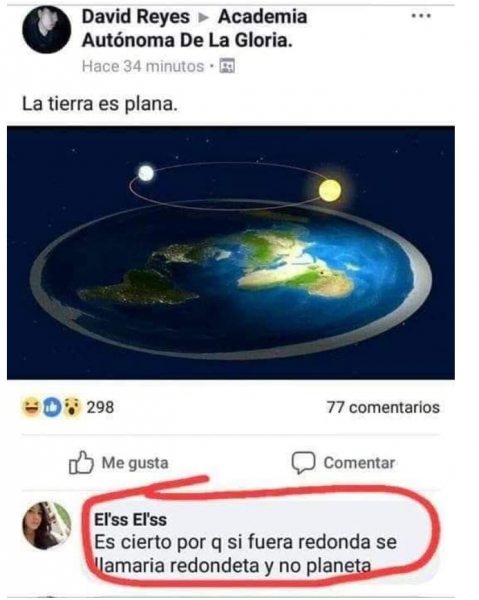Click the Me gusta button label
This screenshot has height=600, width=479.
(x=135, y=463)
